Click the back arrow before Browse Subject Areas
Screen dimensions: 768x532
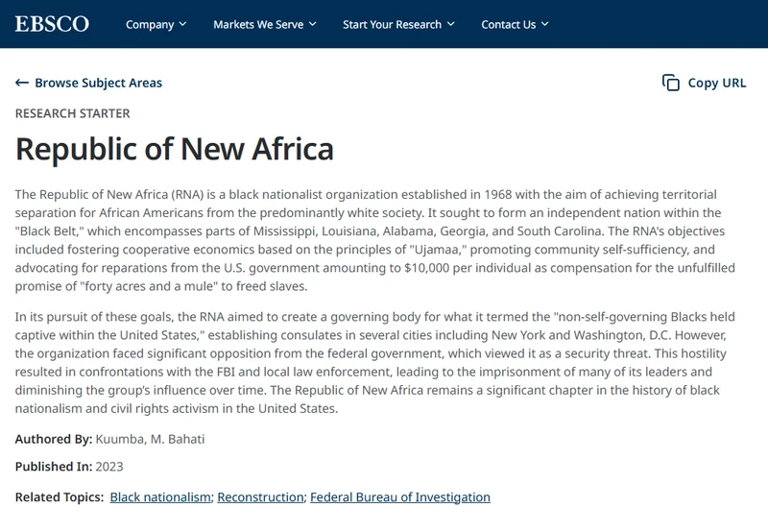tap(21, 83)
